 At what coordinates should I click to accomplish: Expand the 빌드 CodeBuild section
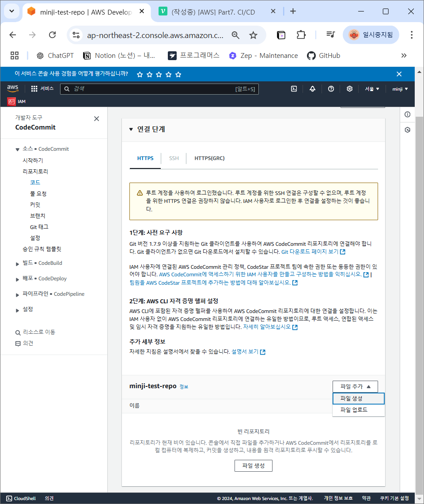17,264
